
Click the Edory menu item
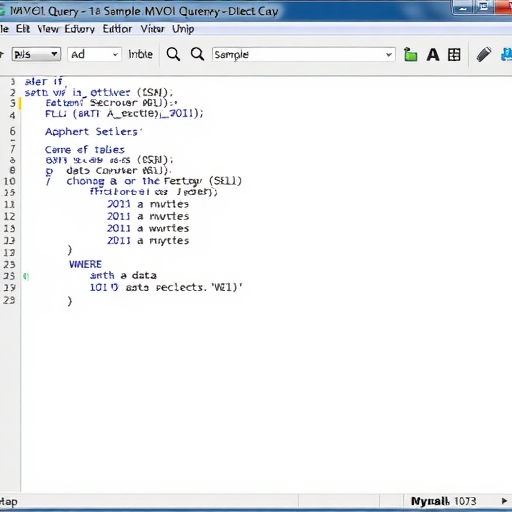pos(80,29)
